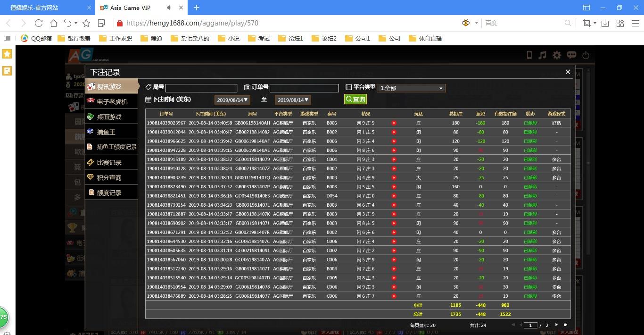The image size is (644, 335).
Task: Expand the 平台类型 dropdown
Action: coord(411,88)
